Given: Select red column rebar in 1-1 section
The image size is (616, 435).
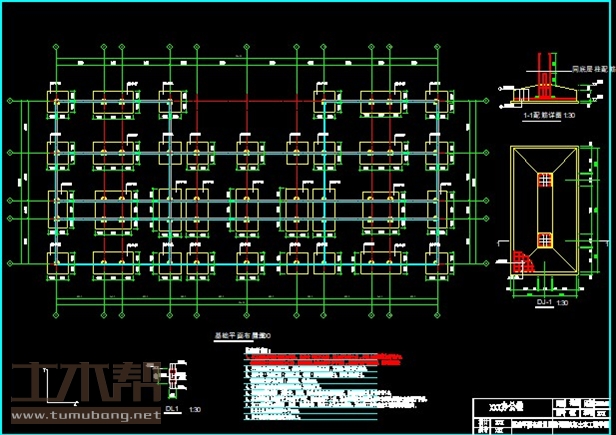Looking at the screenshot, I should pos(543,84).
